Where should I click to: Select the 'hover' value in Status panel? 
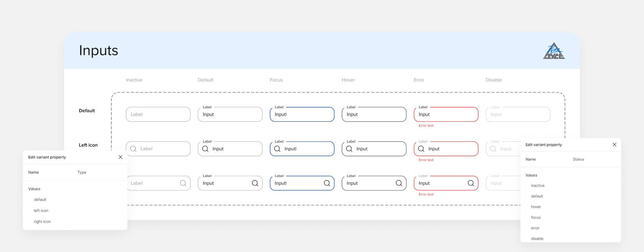[x=536, y=207]
